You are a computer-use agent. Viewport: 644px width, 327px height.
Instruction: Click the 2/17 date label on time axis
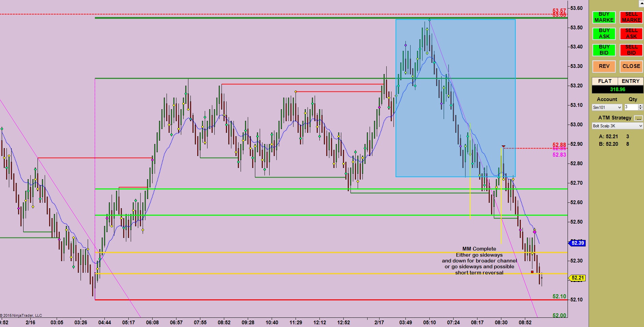click(379, 322)
